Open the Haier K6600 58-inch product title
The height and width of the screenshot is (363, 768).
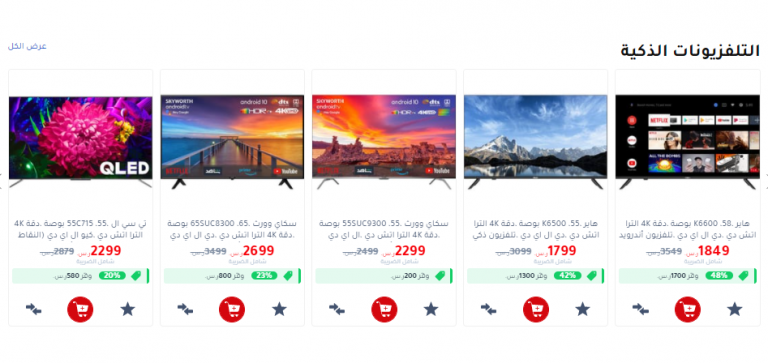click(x=688, y=229)
